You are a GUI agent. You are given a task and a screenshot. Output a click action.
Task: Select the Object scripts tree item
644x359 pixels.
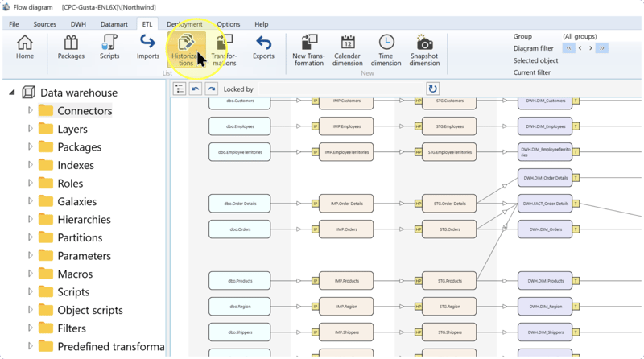(x=90, y=310)
